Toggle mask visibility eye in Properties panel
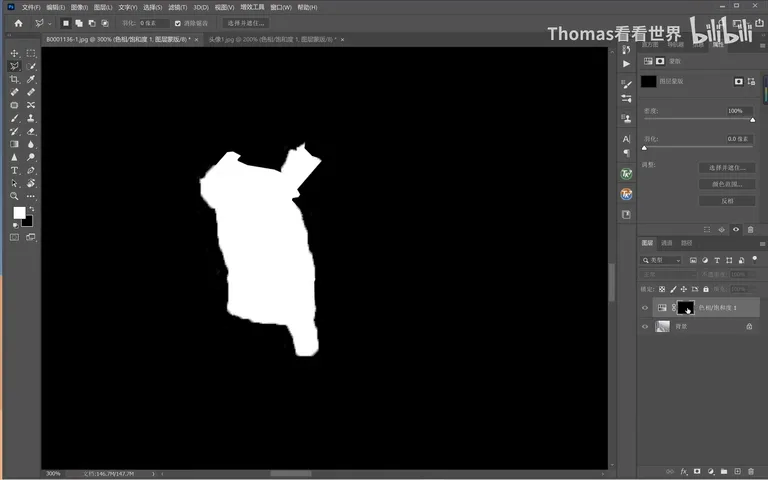The width and height of the screenshot is (768, 480). (x=736, y=229)
